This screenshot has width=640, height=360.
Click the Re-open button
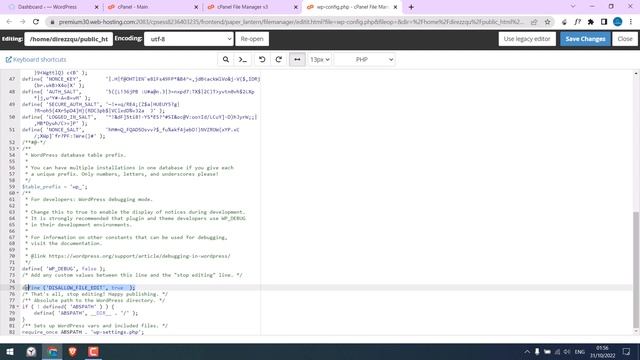tap(252, 39)
